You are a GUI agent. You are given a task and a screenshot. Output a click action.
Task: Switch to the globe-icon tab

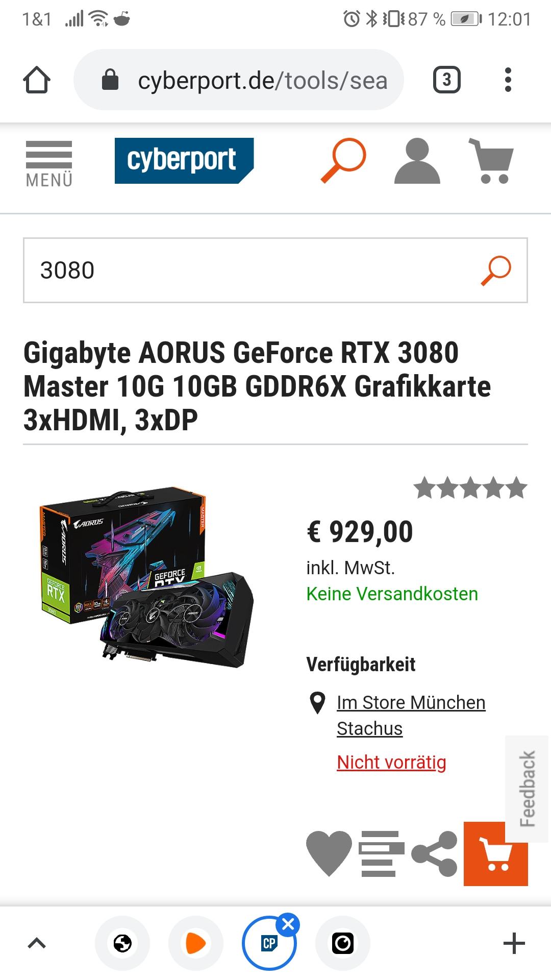[x=122, y=943]
